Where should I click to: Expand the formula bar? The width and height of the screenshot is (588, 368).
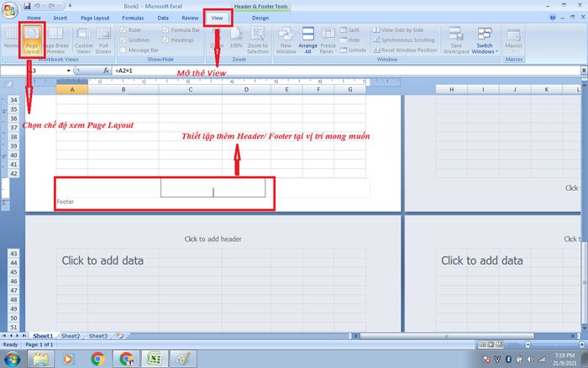pos(584,70)
